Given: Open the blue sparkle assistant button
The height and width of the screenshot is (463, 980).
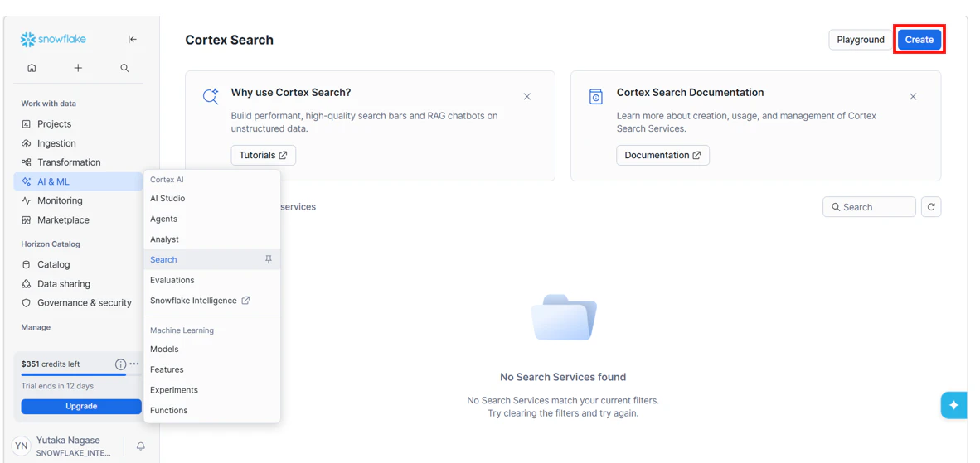Looking at the screenshot, I should [953, 405].
